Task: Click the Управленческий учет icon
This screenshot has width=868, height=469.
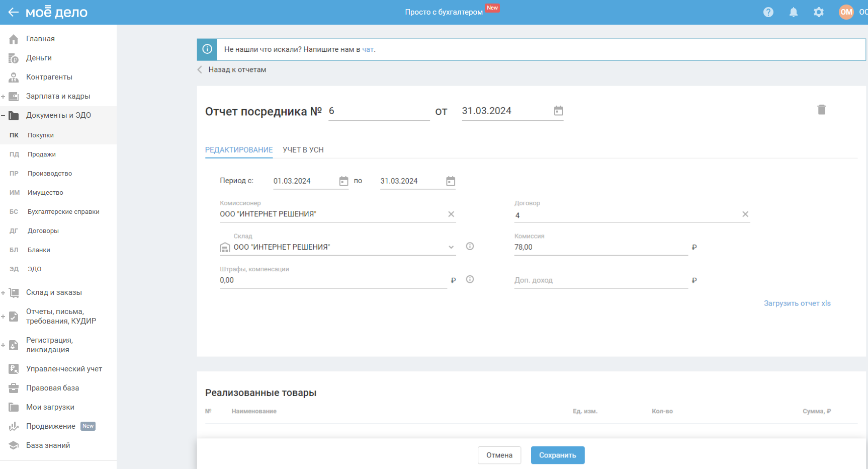Action: (14, 369)
